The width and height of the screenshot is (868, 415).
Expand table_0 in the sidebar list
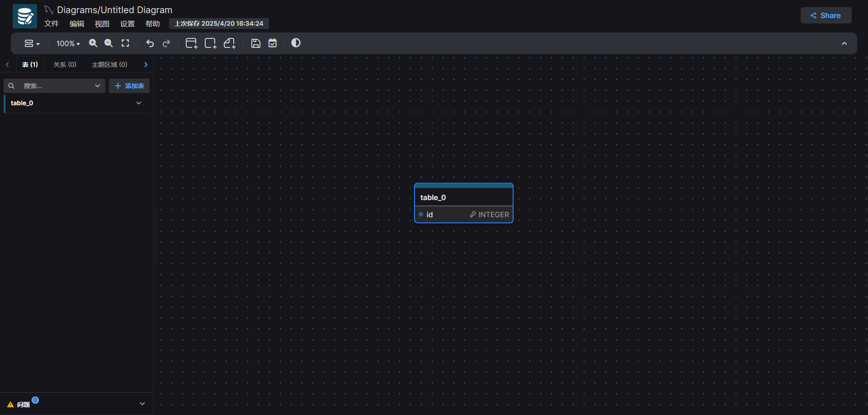point(138,103)
